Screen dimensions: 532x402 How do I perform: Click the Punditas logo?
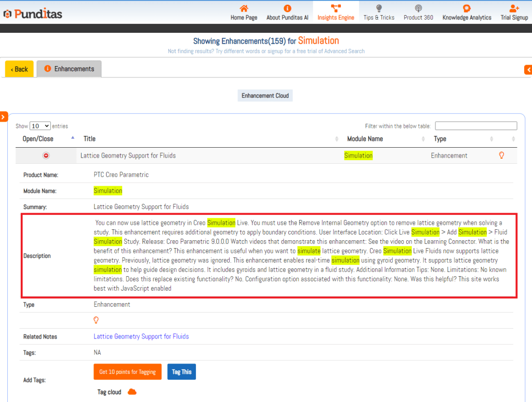point(32,14)
